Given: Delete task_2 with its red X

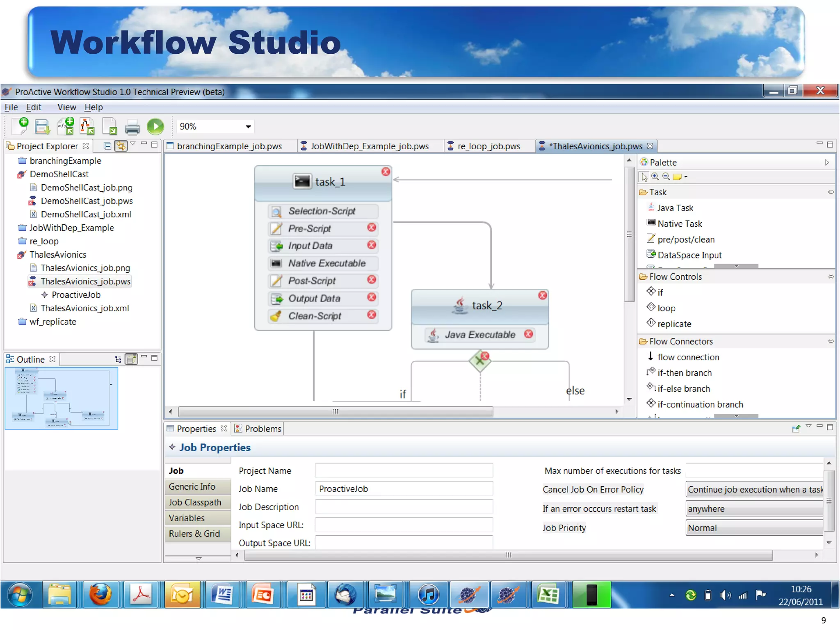Looking at the screenshot, I should pyautogui.click(x=542, y=295).
